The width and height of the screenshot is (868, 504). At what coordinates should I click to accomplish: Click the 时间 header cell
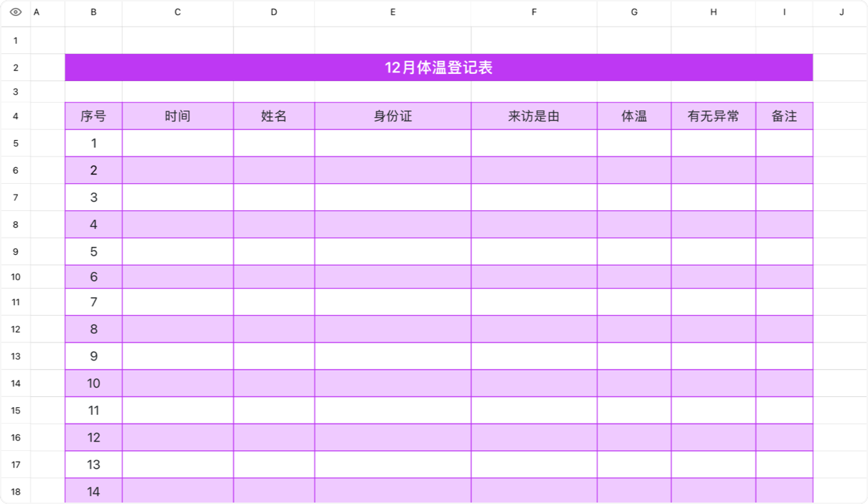point(178,116)
